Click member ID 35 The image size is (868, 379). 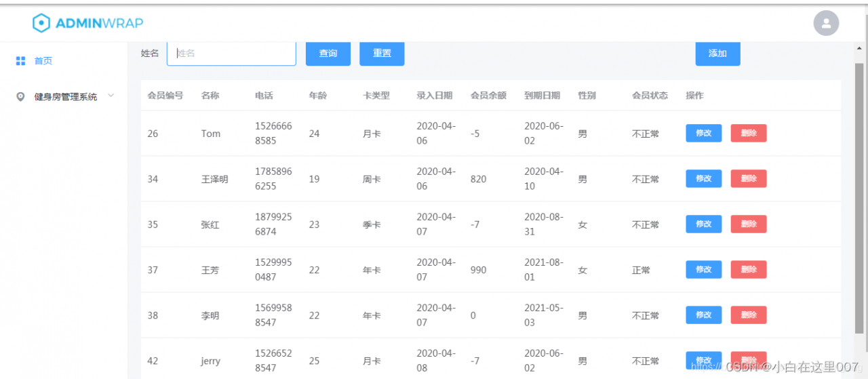[153, 224]
